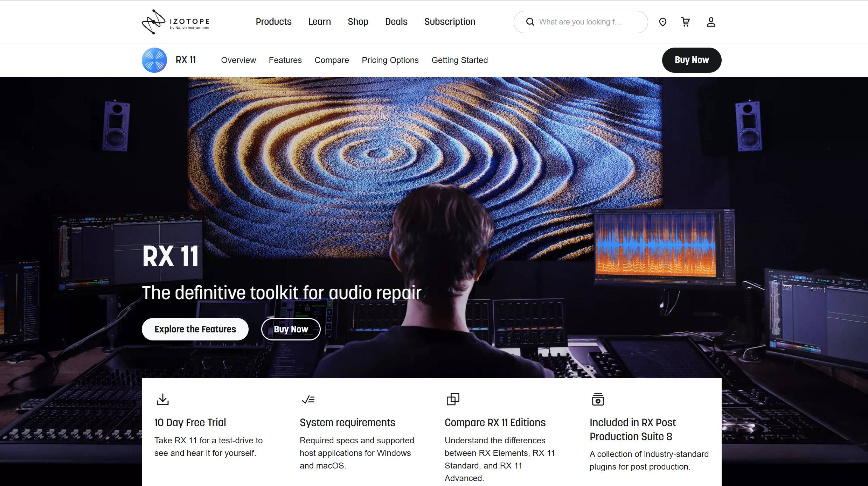Open the Compare RX 11 Editions link

(x=495, y=422)
